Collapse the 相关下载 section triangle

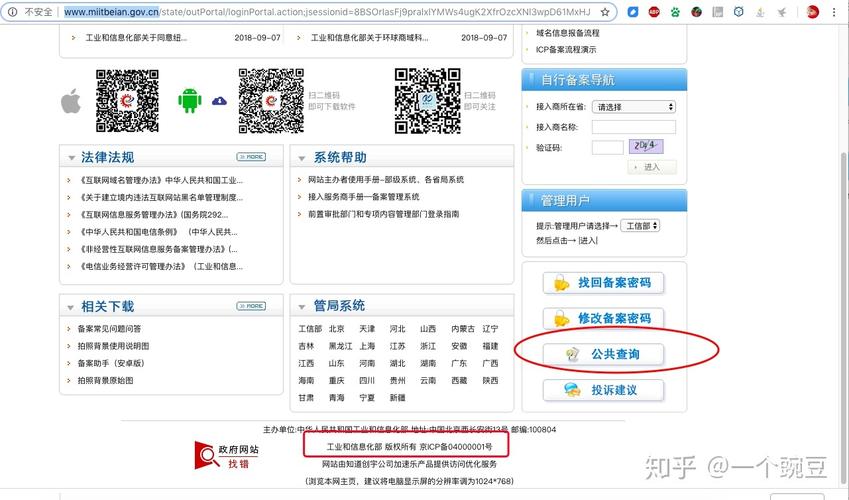click(70, 308)
